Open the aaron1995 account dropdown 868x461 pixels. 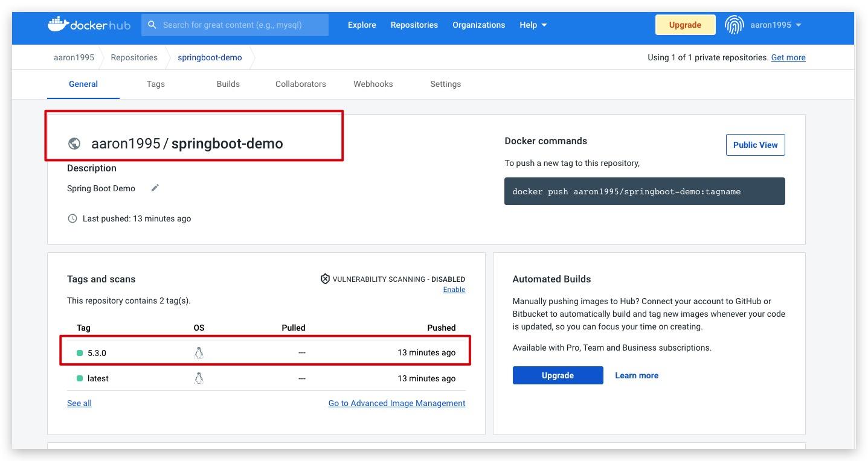[x=776, y=25]
